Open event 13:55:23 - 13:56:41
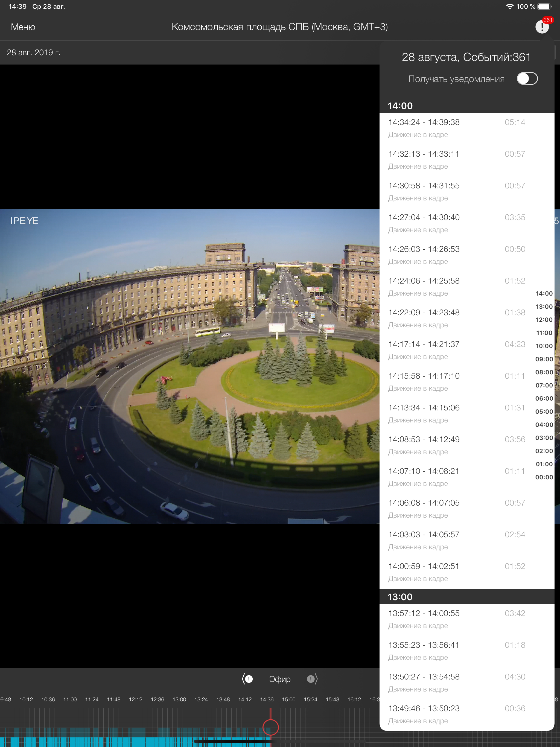 [x=467, y=651]
